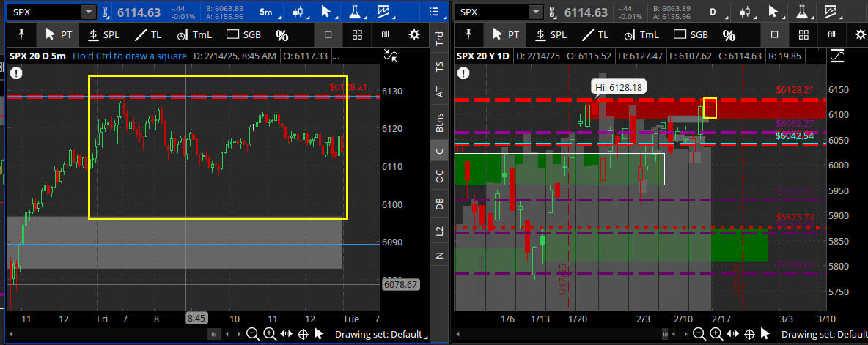Click the zoom out magnifier below right chart

[x=699, y=334]
